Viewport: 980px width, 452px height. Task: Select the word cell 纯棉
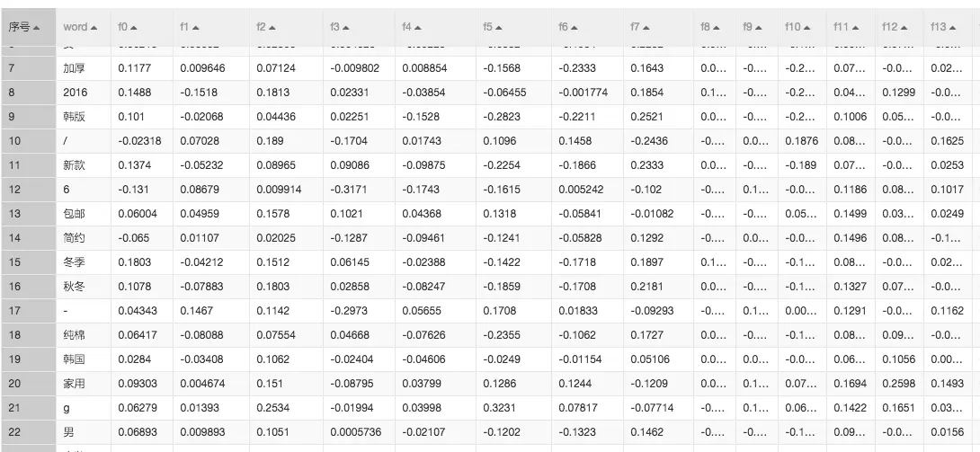[74, 335]
